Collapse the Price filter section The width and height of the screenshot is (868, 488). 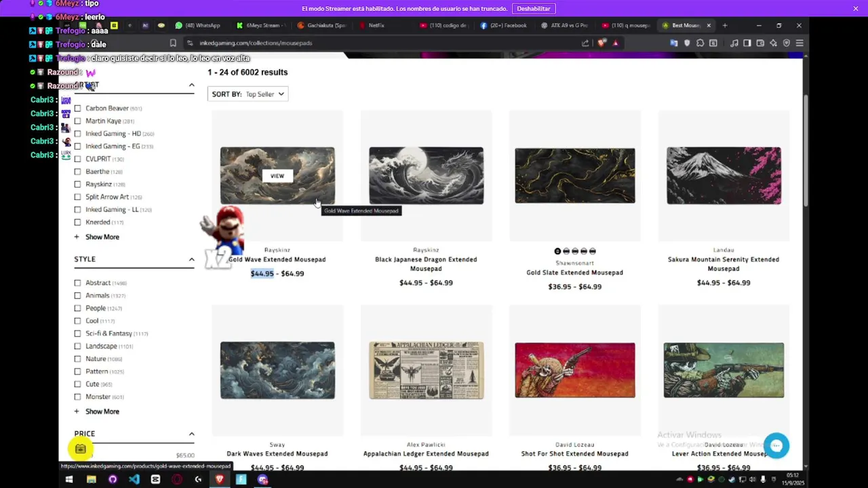tap(191, 434)
